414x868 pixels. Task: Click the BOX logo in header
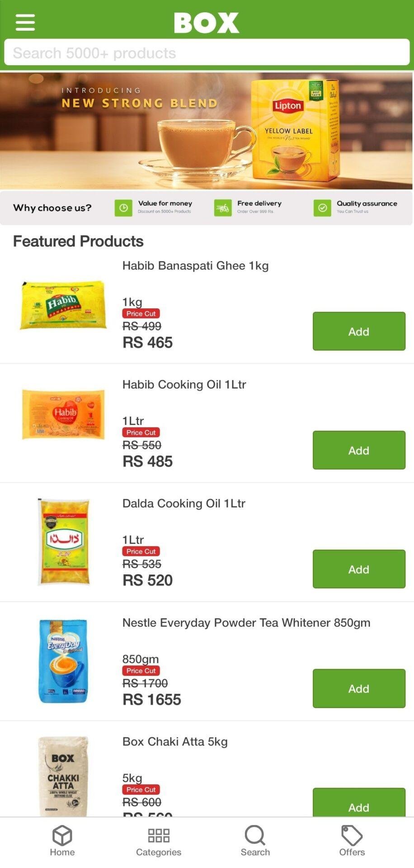pos(207,22)
